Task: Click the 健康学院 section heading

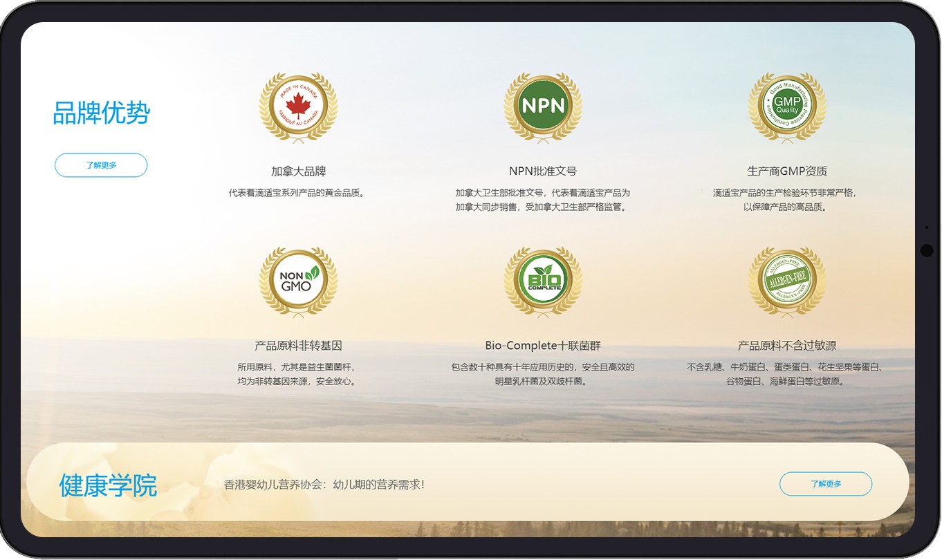Action: tap(108, 485)
